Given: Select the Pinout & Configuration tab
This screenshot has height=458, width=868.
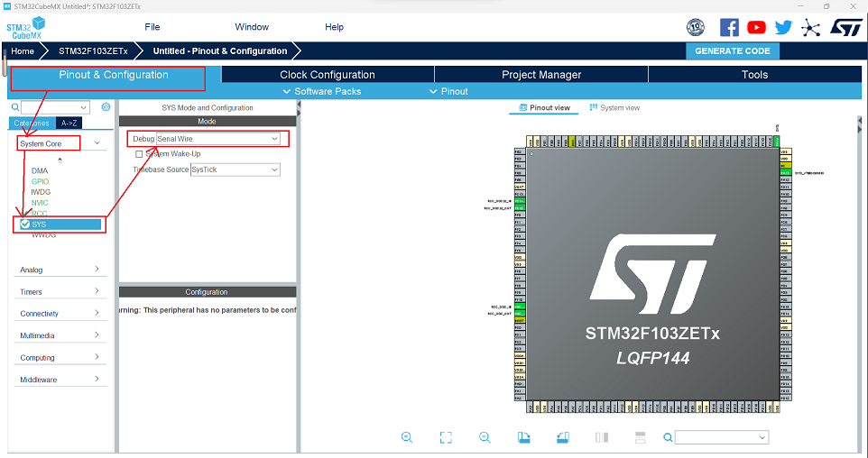Looking at the screenshot, I should point(114,75).
